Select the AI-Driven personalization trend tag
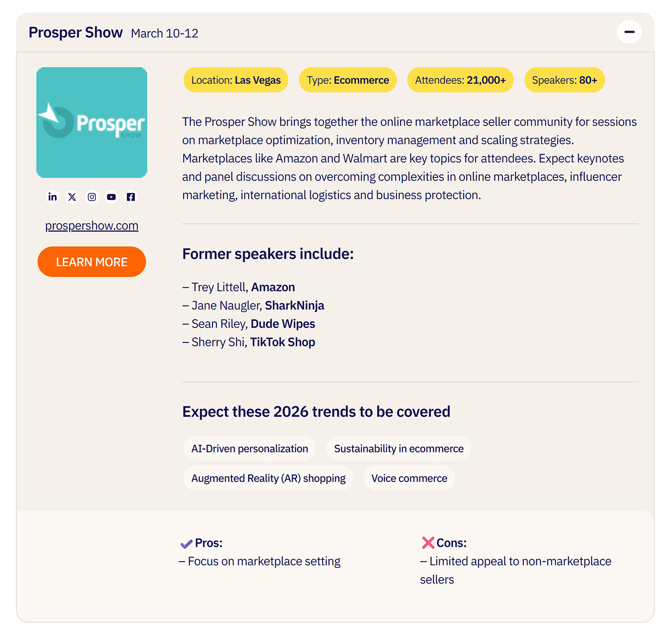The image size is (672, 640). pos(249,448)
